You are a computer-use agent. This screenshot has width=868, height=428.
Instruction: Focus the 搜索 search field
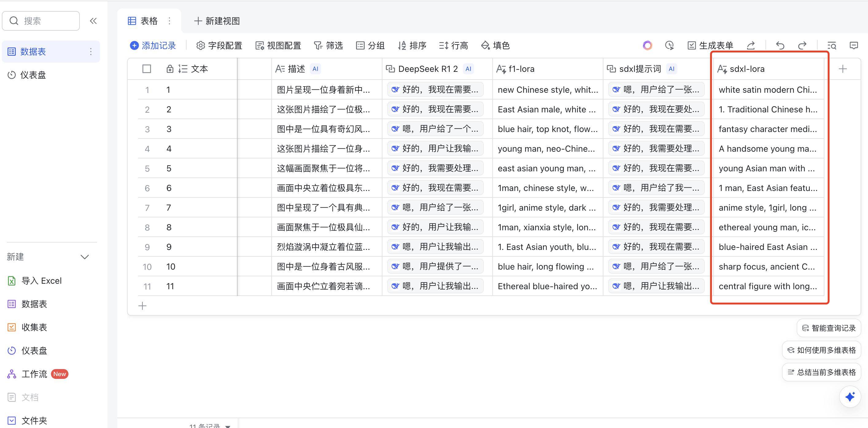[41, 21]
